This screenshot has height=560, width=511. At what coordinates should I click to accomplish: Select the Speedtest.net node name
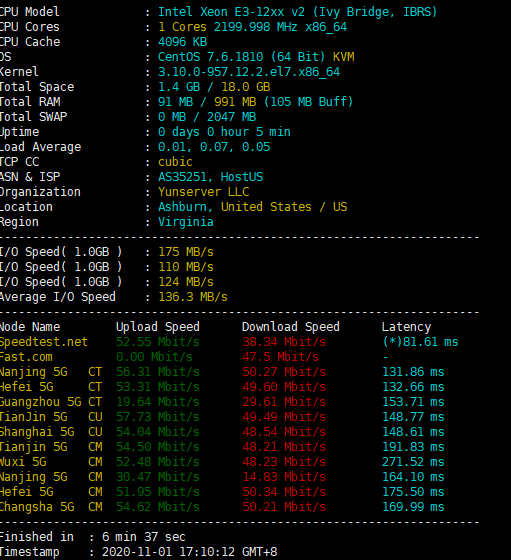click(x=44, y=342)
